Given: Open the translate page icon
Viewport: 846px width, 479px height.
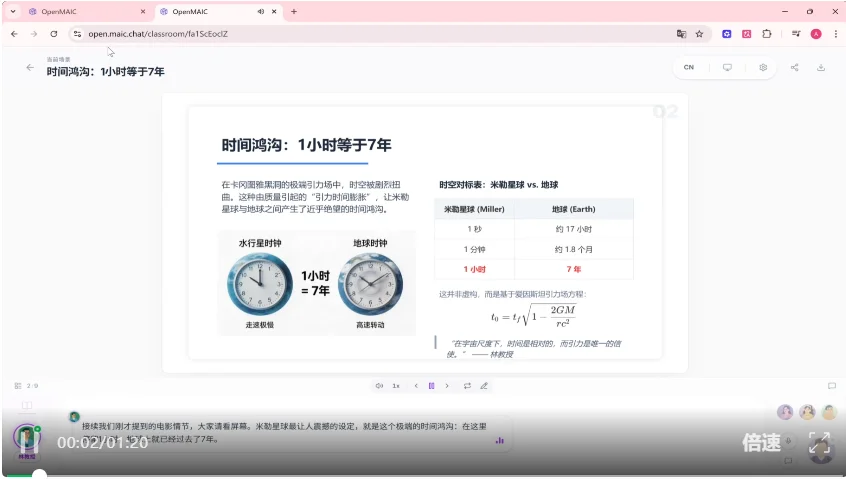Looking at the screenshot, I should (x=681, y=33).
